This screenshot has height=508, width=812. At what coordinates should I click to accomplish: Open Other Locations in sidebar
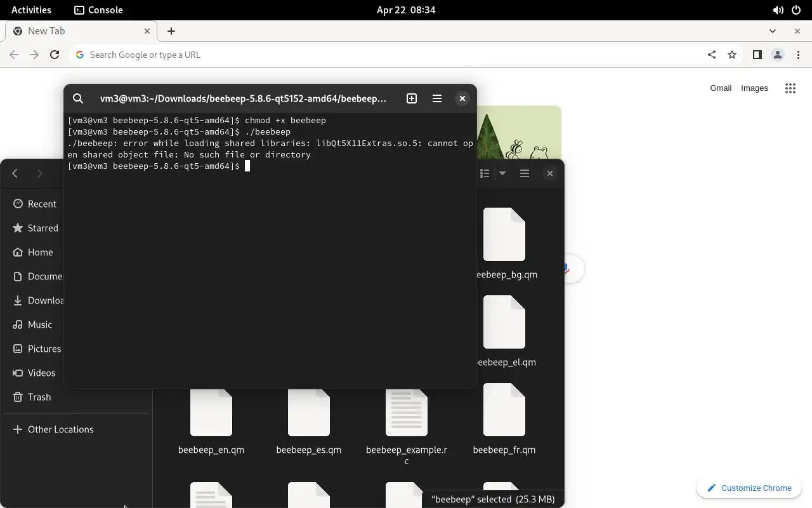pos(76,429)
